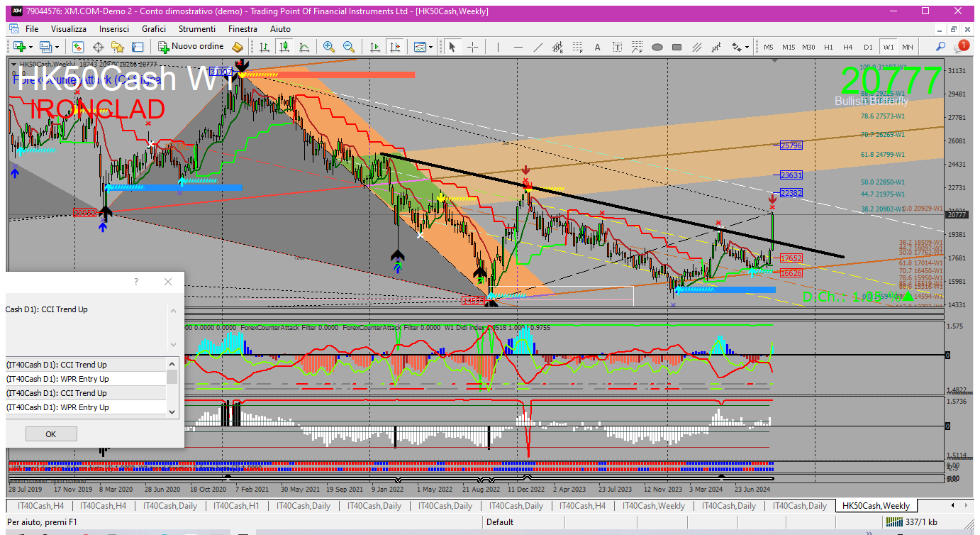This screenshot has width=980, height=535.
Task: Select the first CCI Trend Up alert row
Action: click(86, 365)
